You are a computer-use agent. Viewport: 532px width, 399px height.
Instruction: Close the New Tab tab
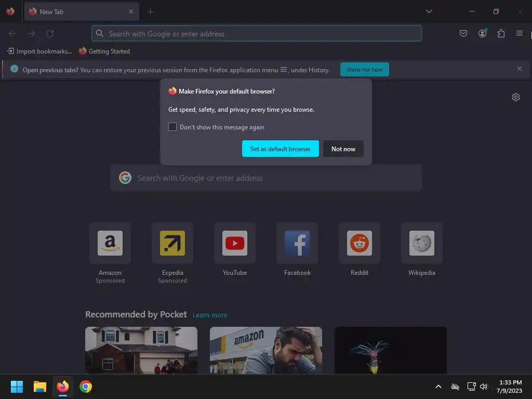point(130,11)
